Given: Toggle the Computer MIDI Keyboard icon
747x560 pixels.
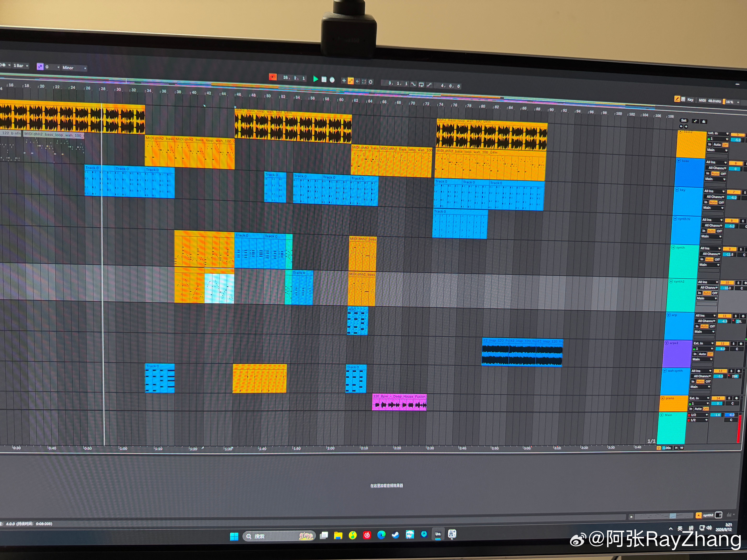Looking at the screenshot, I should click(x=683, y=99).
